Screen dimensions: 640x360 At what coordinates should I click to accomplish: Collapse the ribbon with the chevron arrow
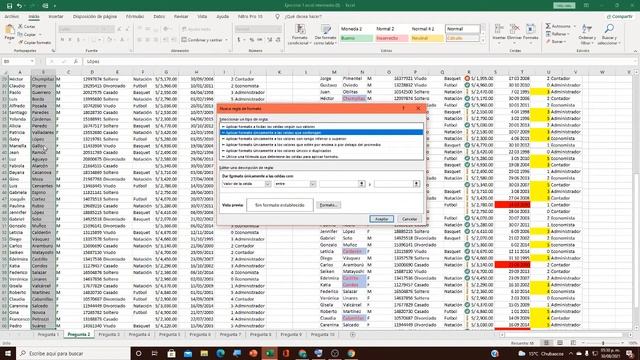(635, 51)
